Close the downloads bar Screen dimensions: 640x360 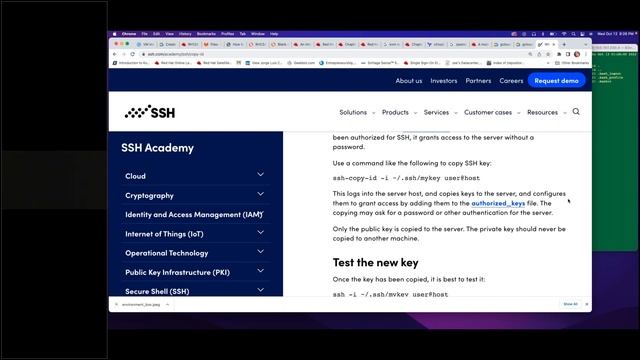pyautogui.click(x=587, y=304)
